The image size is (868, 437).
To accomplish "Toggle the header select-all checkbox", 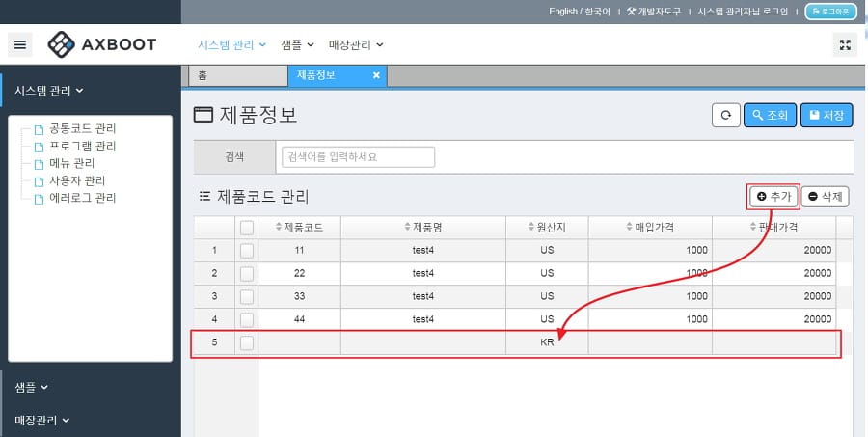I will [247, 227].
